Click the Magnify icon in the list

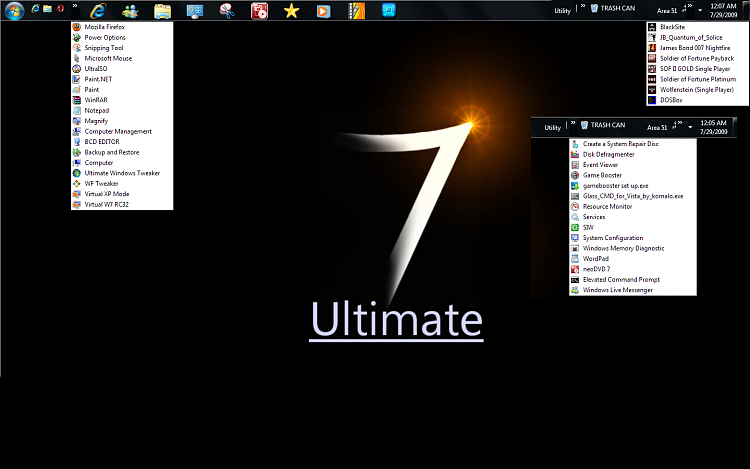pos(77,121)
